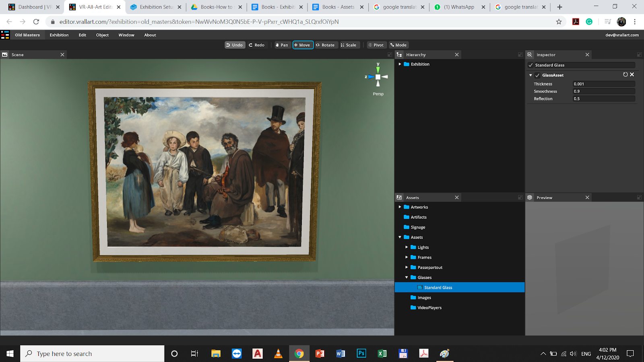Open the Exhibition menu

59,35
